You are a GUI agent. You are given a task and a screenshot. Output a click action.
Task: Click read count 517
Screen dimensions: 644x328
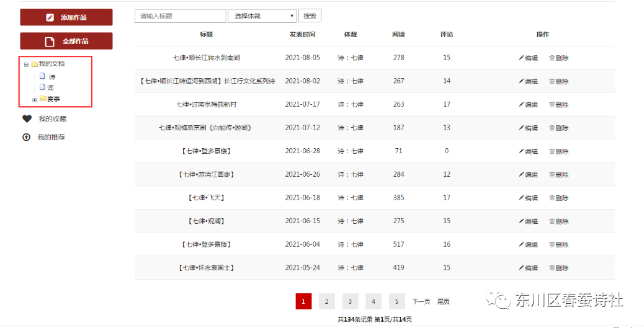398,244
